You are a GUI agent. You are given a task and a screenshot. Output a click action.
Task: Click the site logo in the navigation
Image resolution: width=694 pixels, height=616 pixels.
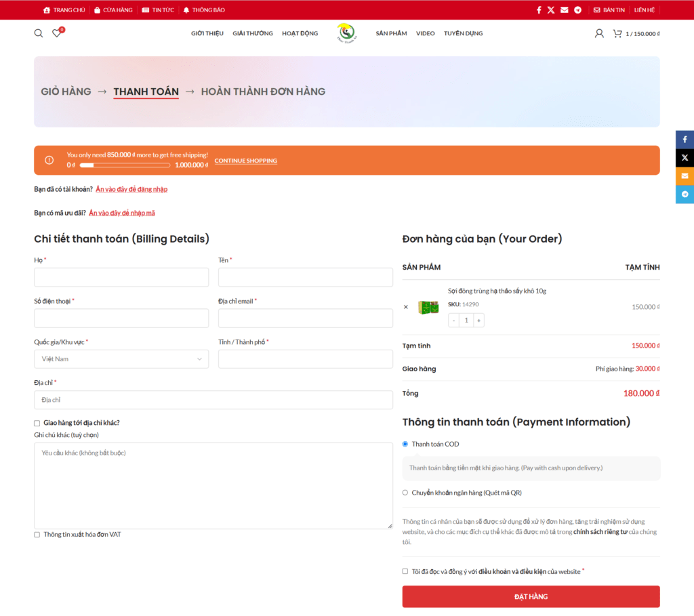(x=346, y=33)
